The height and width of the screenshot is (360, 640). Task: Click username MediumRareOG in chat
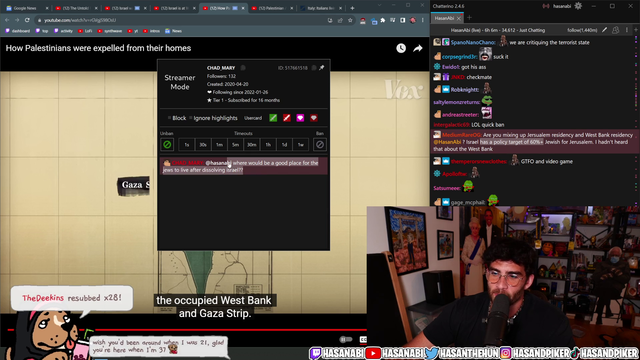click(461, 135)
